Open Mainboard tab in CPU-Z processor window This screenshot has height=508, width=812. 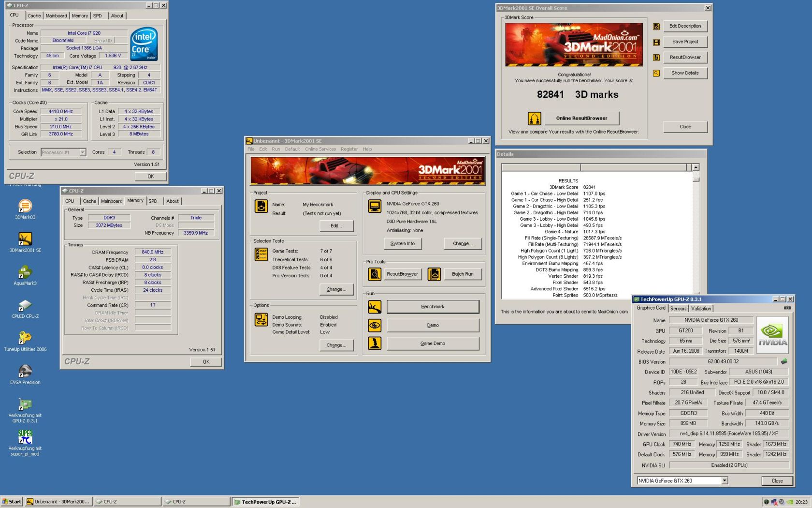[x=56, y=16]
